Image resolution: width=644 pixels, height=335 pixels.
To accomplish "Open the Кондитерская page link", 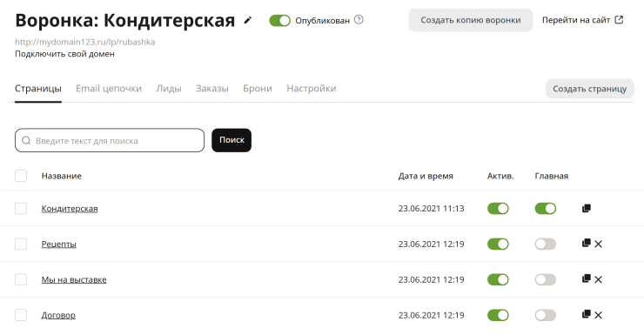I will 70,209.
